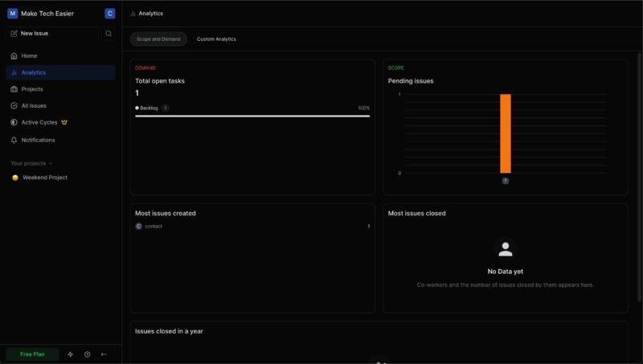Open the help question mark icon
This screenshot has width=643, height=364.
(x=88, y=354)
